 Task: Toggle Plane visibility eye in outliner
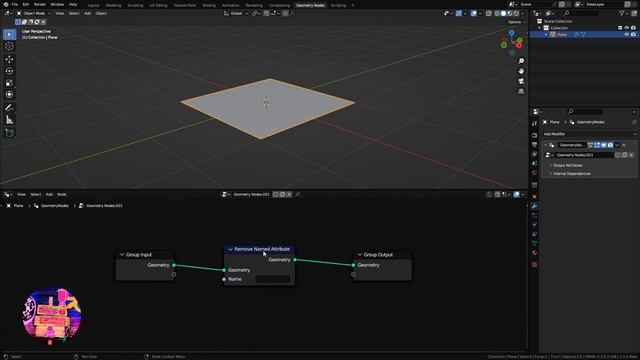[x=627, y=35]
